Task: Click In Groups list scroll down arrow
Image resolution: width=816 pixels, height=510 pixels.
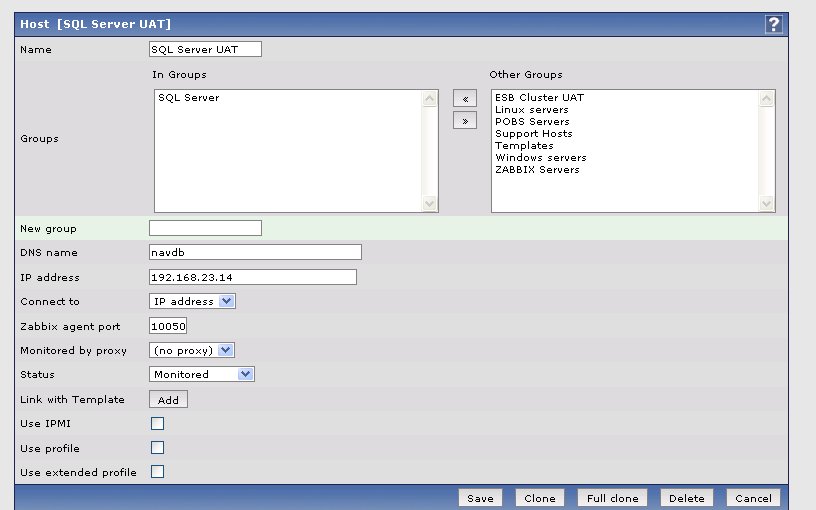Action: 429,203
